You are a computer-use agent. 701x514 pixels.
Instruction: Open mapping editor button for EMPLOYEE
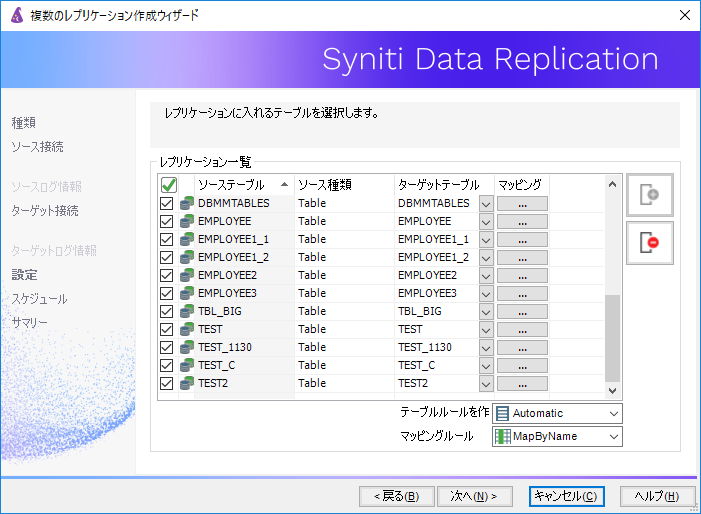coord(522,222)
